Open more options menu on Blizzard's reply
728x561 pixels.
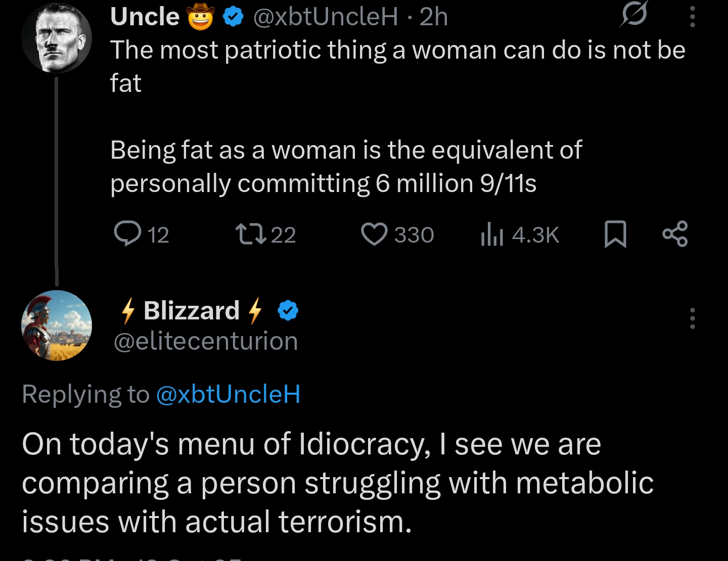[x=692, y=318]
